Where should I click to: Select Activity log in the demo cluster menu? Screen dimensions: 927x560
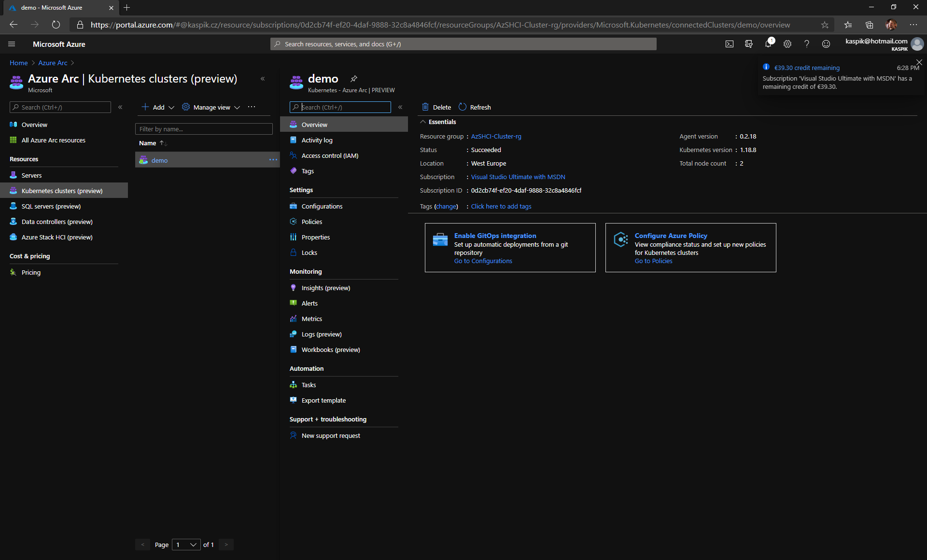pyautogui.click(x=316, y=140)
